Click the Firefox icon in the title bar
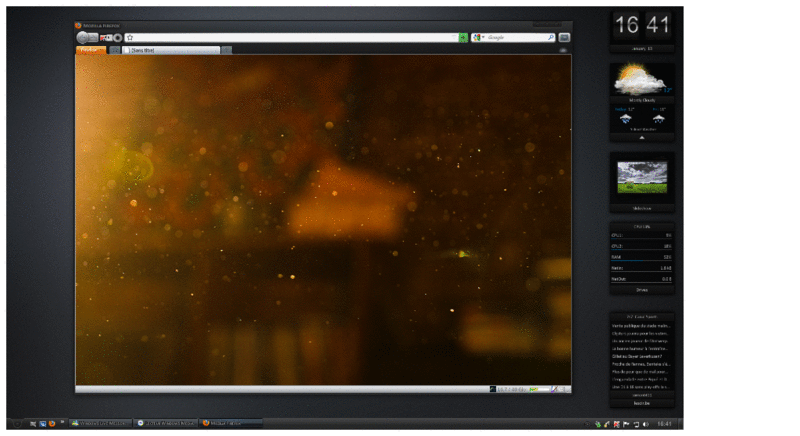The width and height of the screenshot is (800, 436). coord(78,25)
